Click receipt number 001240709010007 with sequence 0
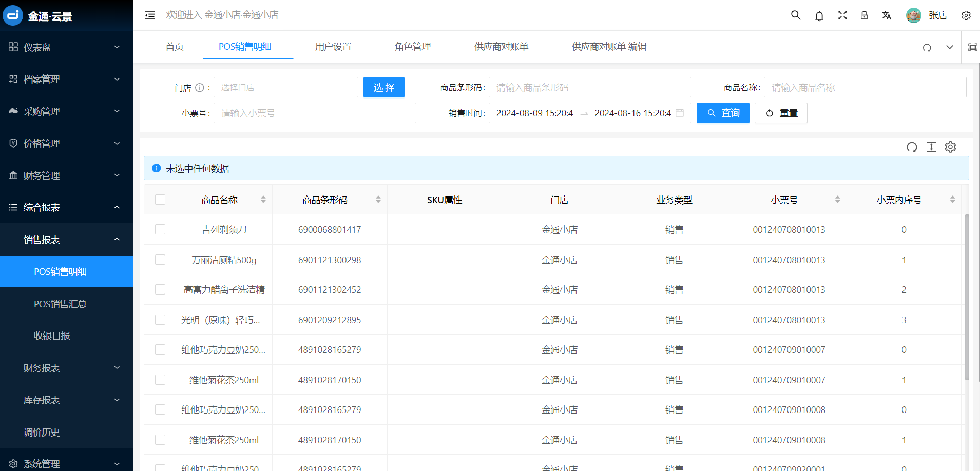 [789, 350]
